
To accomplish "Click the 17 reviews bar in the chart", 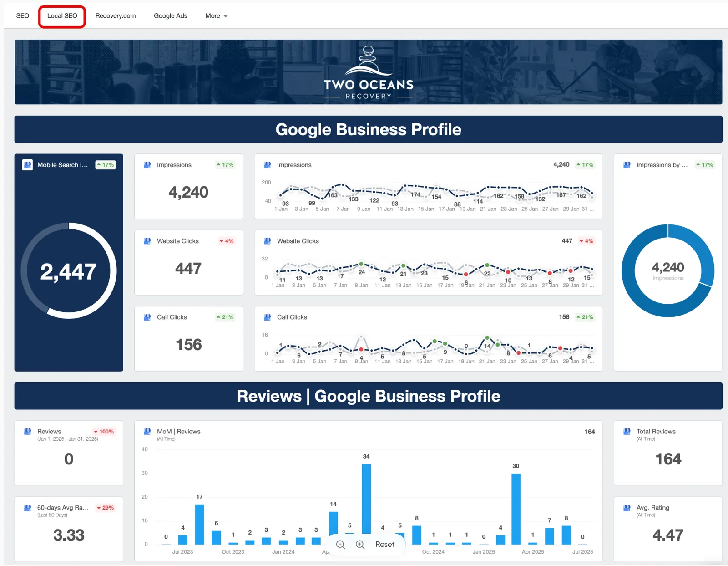I will (x=199, y=525).
